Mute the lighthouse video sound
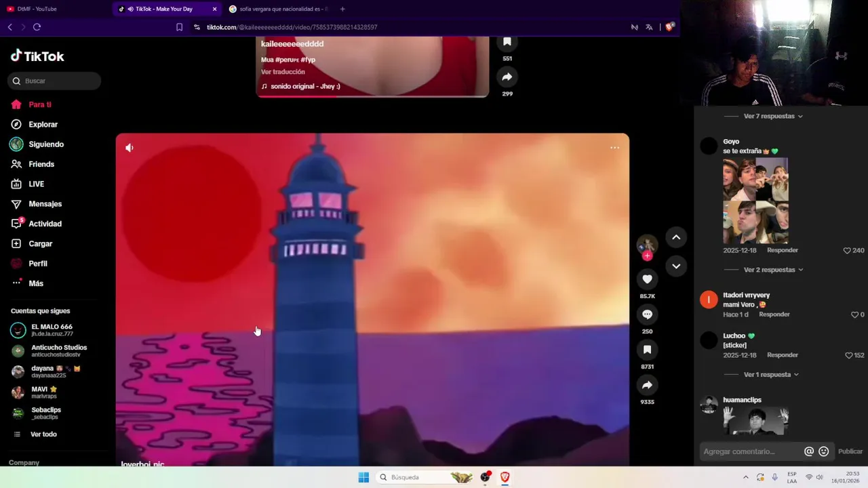This screenshot has height=488, width=868. 130,148
